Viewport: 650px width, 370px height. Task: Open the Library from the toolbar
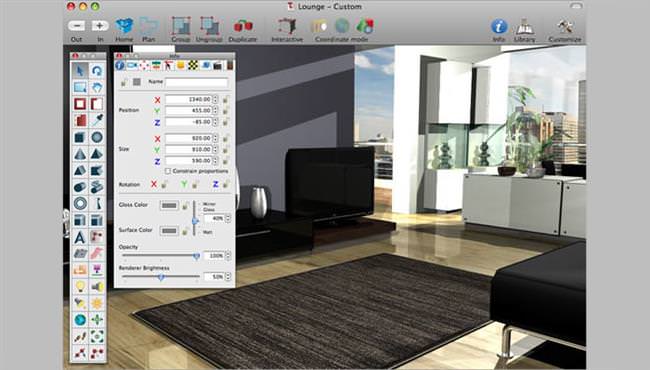[x=524, y=27]
